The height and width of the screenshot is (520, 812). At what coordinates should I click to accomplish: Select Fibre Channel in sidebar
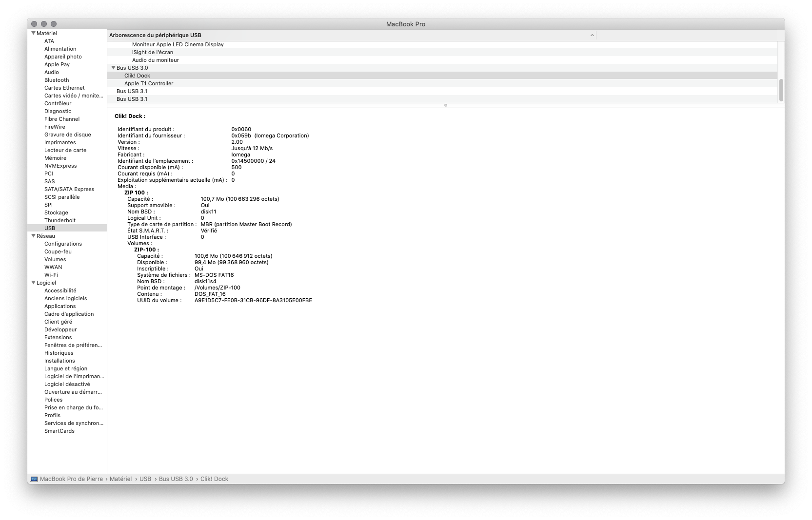(62, 119)
